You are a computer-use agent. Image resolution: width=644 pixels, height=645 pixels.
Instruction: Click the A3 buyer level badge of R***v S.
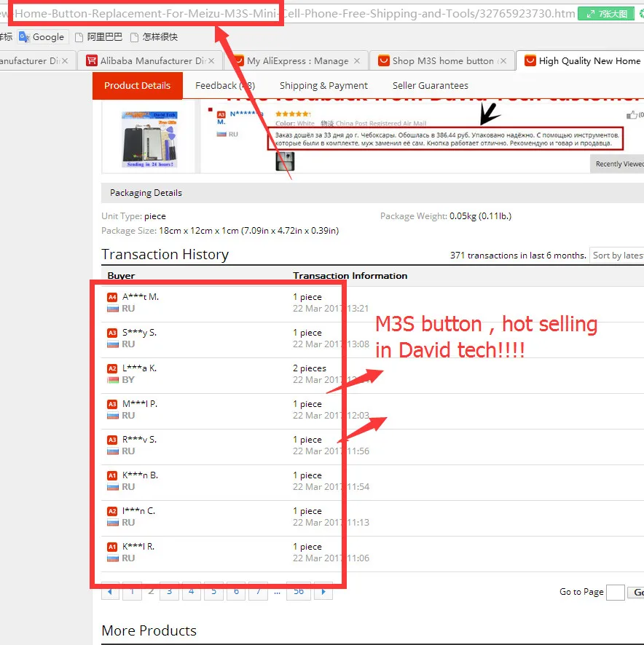(x=112, y=440)
